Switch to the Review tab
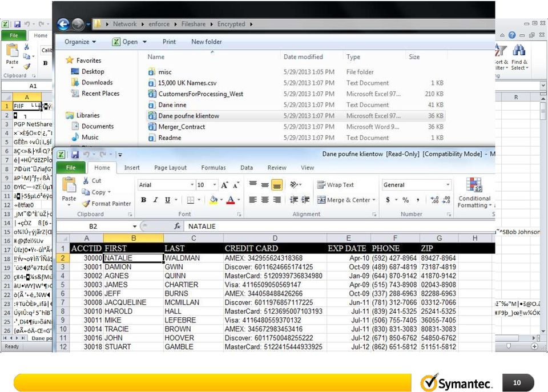Screen dimensions: 548x392 point(277,168)
